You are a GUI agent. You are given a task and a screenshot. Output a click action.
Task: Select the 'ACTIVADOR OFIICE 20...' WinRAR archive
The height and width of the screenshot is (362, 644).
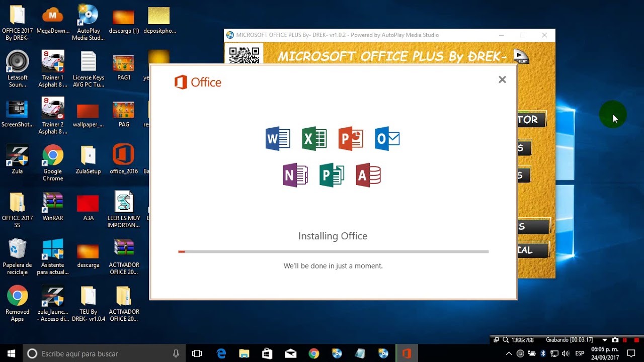(124, 257)
